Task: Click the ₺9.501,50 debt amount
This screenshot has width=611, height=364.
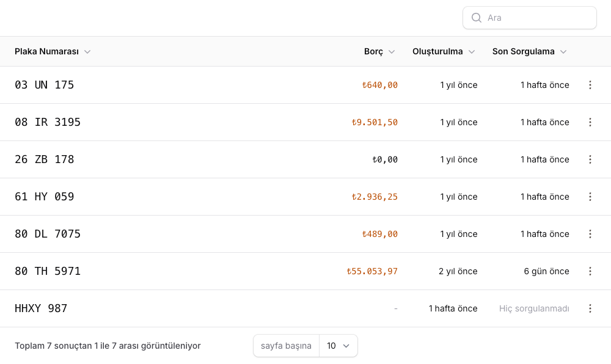Action: point(375,122)
